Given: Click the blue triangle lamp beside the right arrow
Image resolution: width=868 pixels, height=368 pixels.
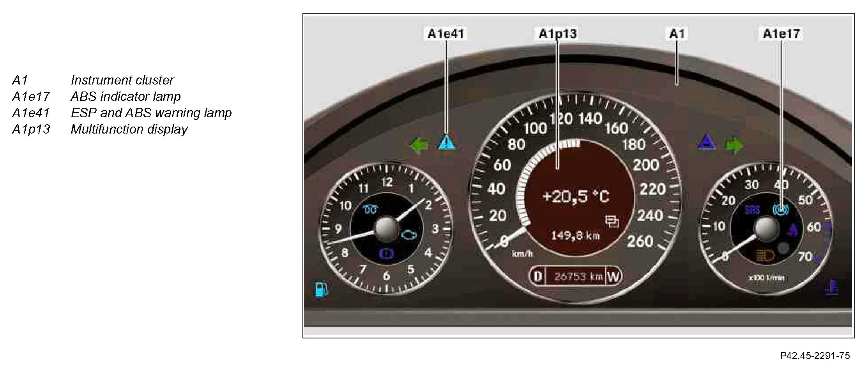Looking at the screenshot, I should tap(707, 143).
